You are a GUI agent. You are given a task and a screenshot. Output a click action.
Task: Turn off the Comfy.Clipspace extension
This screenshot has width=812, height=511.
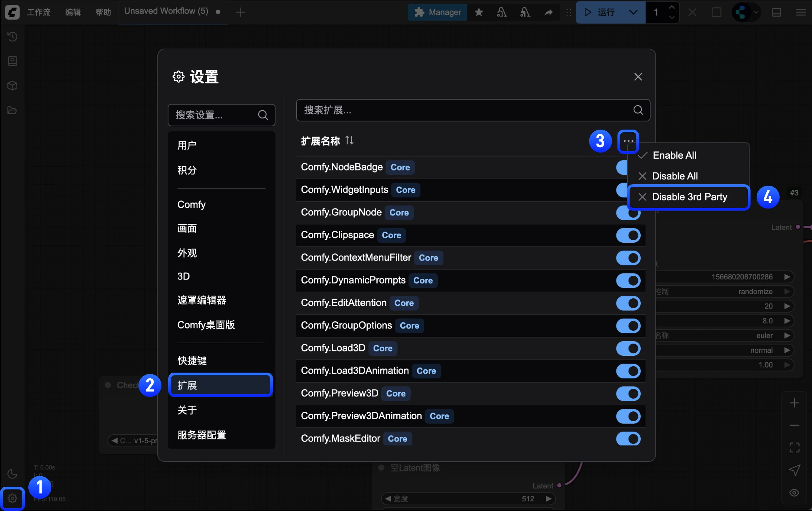pos(628,235)
